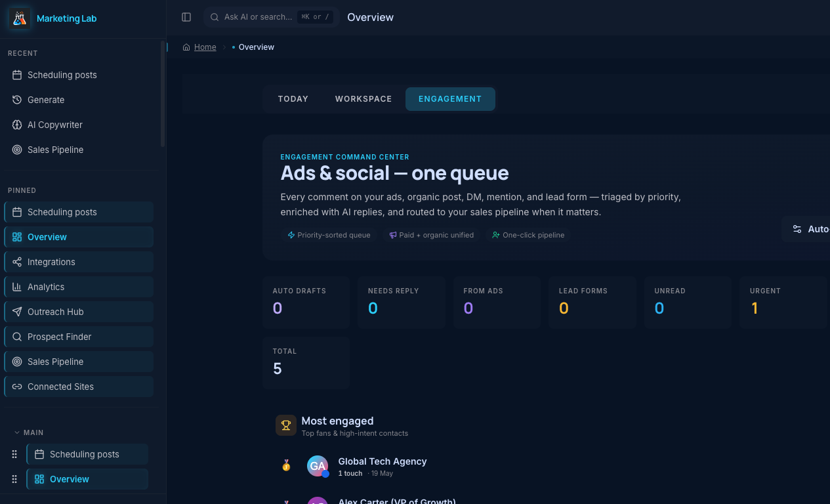The height and width of the screenshot is (504, 830).
Task: Open pinned Prospect Finder item
Action: tap(79, 337)
